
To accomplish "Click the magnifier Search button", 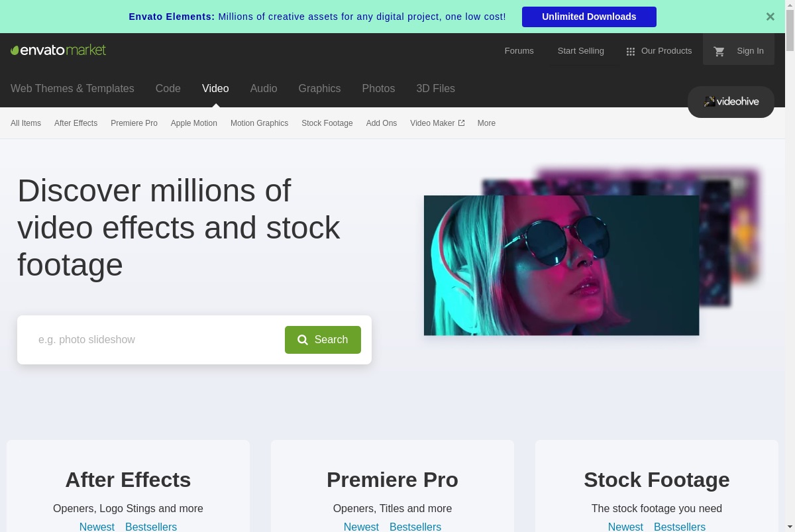I will point(323,340).
